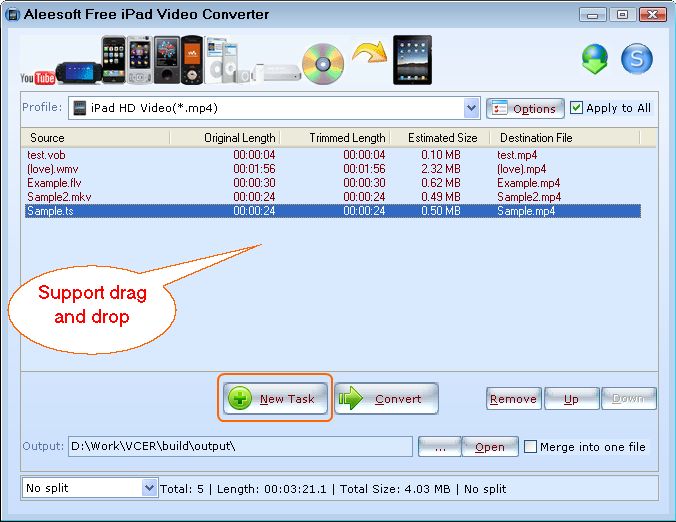Click the iPad icon in Profile field
Screen dimensions: 676x522
coord(80,108)
